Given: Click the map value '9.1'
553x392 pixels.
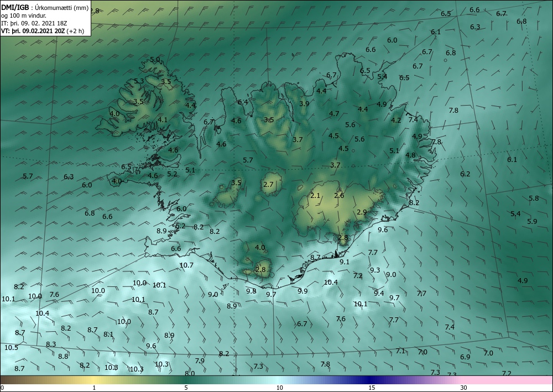Looking at the screenshot, I should click(345, 262).
